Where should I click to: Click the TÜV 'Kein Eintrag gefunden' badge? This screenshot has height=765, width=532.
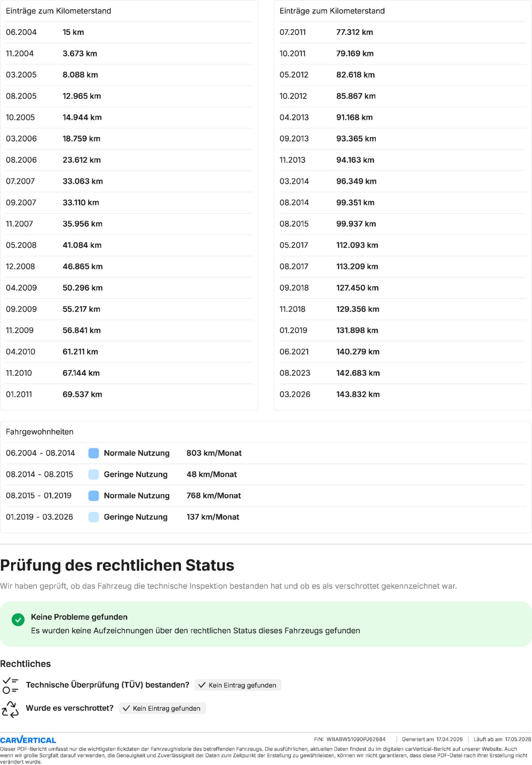(x=238, y=685)
